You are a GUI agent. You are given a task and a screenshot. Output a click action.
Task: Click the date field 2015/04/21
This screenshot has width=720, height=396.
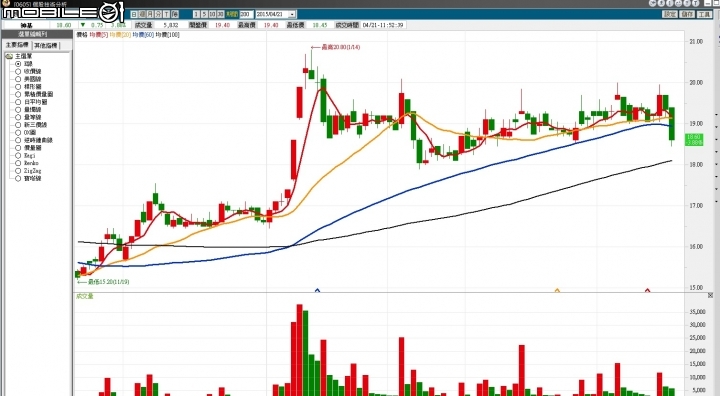click(x=272, y=14)
